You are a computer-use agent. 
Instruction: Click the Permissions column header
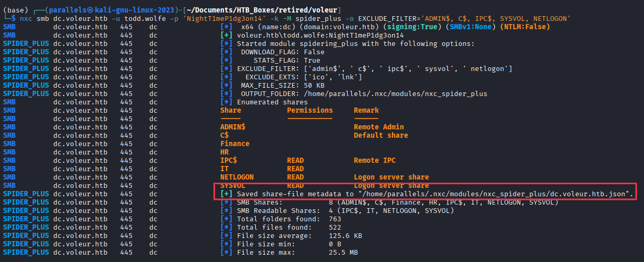[x=310, y=110]
